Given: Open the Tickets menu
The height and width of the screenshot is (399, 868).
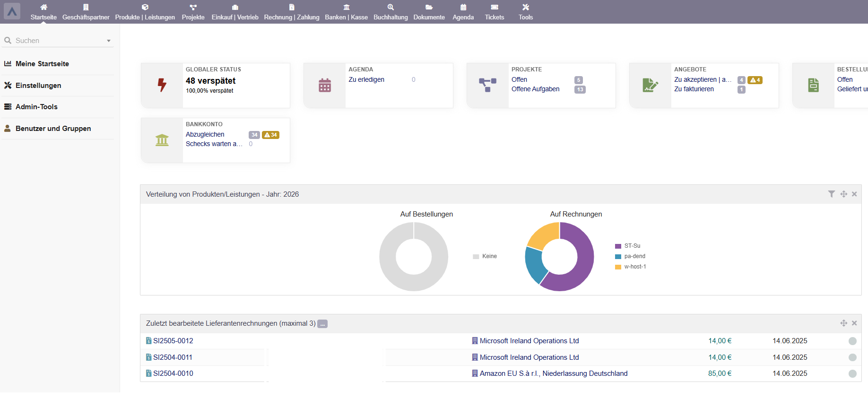Looking at the screenshot, I should pyautogui.click(x=495, y=12).
